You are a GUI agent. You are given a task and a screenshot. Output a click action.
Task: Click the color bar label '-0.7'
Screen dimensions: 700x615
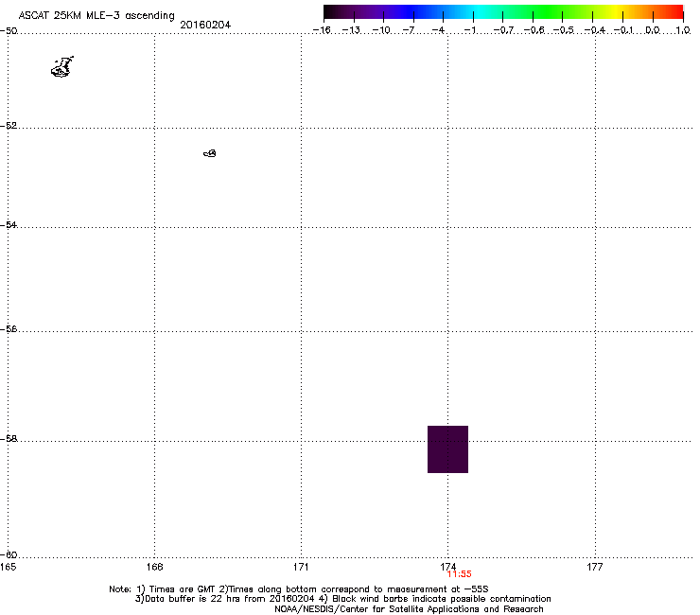point(503,30)
